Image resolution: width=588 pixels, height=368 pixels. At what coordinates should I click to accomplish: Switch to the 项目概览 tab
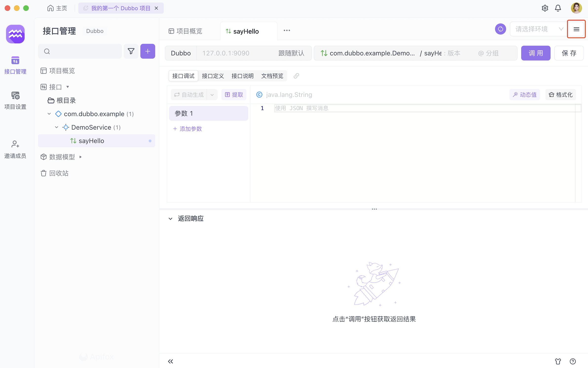[x=185, y=31]
